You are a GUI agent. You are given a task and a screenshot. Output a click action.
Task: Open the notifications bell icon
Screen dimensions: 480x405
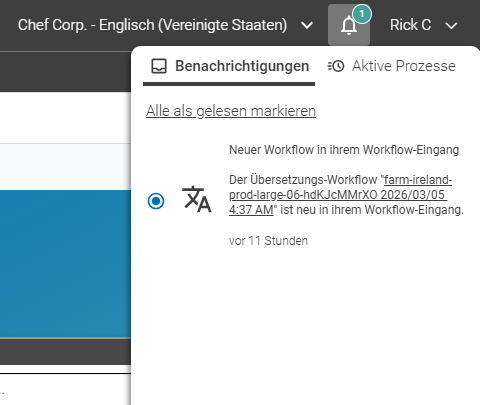pyautogui.click(x=349, y=25)
